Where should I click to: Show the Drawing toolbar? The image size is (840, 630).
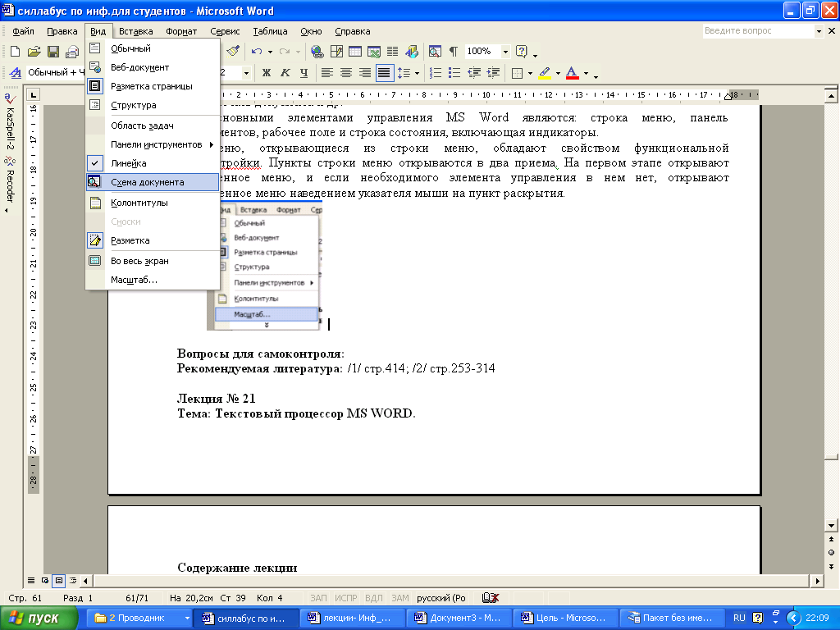pyautogui.click(x=412, y=52)
